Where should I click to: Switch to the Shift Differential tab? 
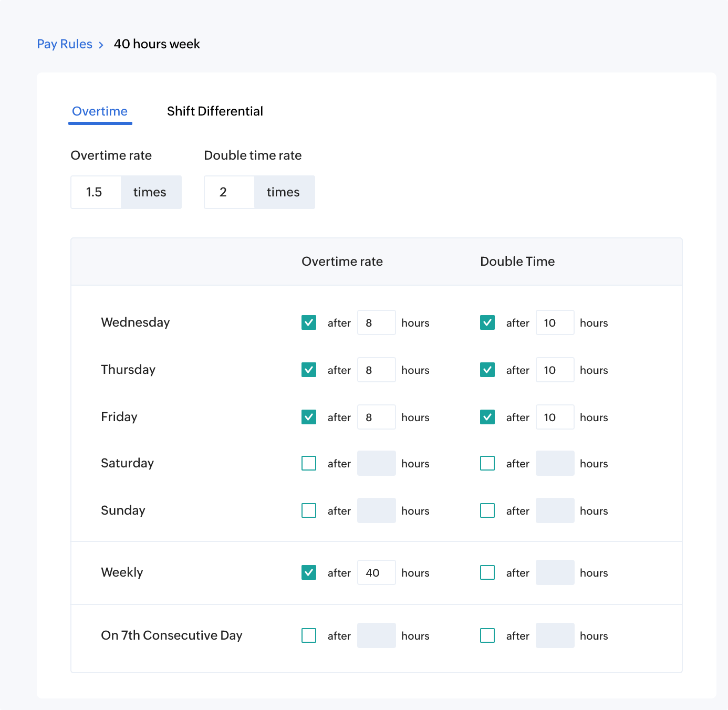[215, 111]
